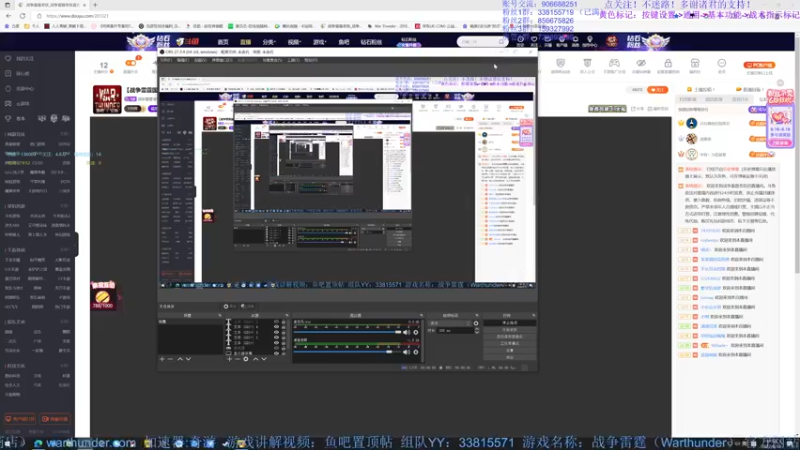
Task: Open scene transition type dropdown
Action: (x=450, y=323)
